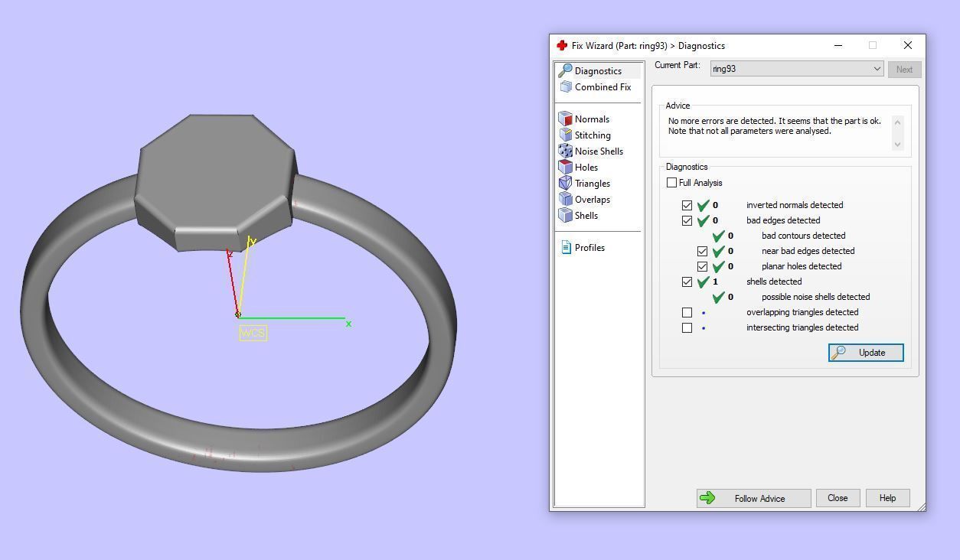Click the WCS origin label in viewport
This screenshot has height=560, width=960.
click(x=253, y=333)
